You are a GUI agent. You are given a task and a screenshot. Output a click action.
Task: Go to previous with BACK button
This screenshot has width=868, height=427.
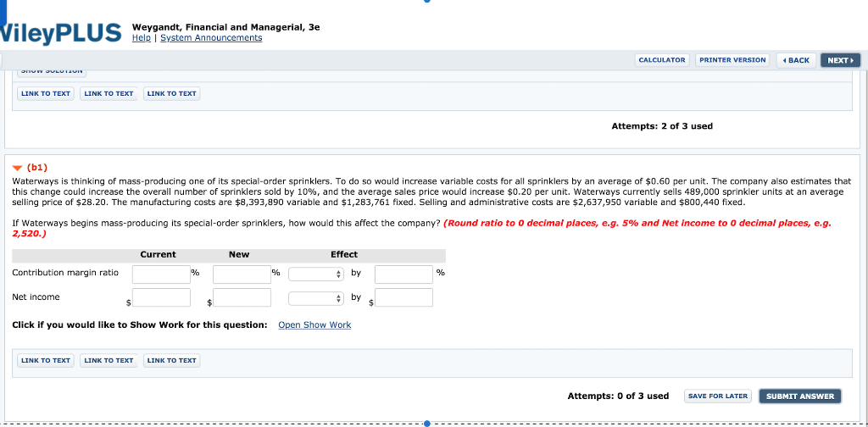pos(796,60)
